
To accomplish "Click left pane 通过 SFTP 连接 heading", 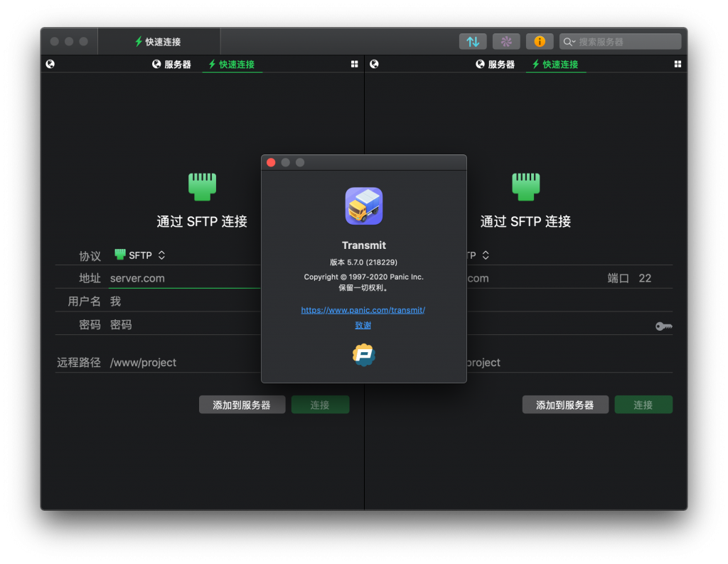I will 202,221.
